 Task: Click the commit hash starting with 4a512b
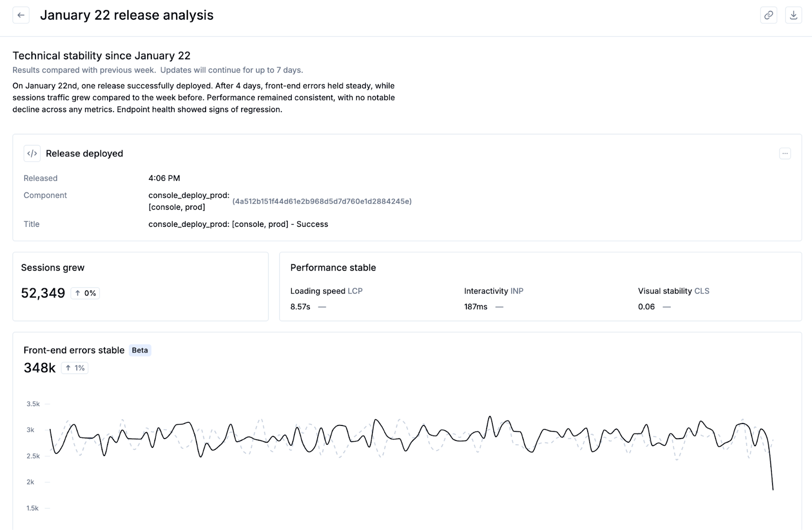(x=322, y=202)
